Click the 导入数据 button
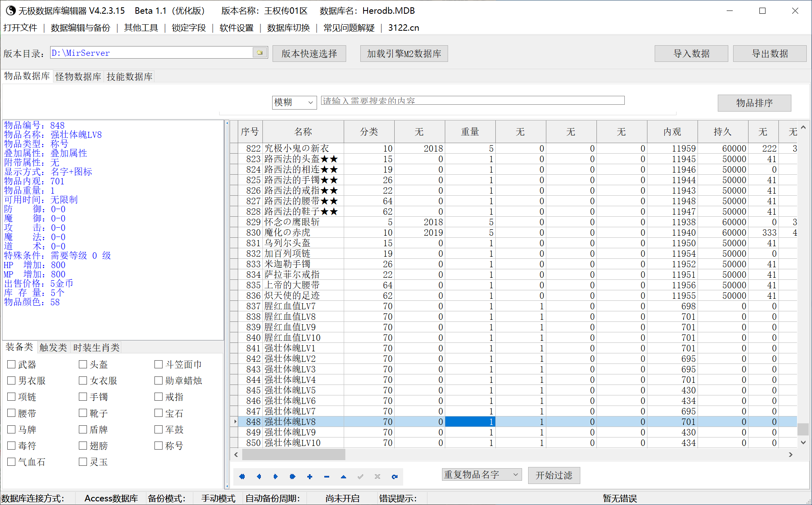The height and width of the screenshot is (505, 812). tap(691, 53)
